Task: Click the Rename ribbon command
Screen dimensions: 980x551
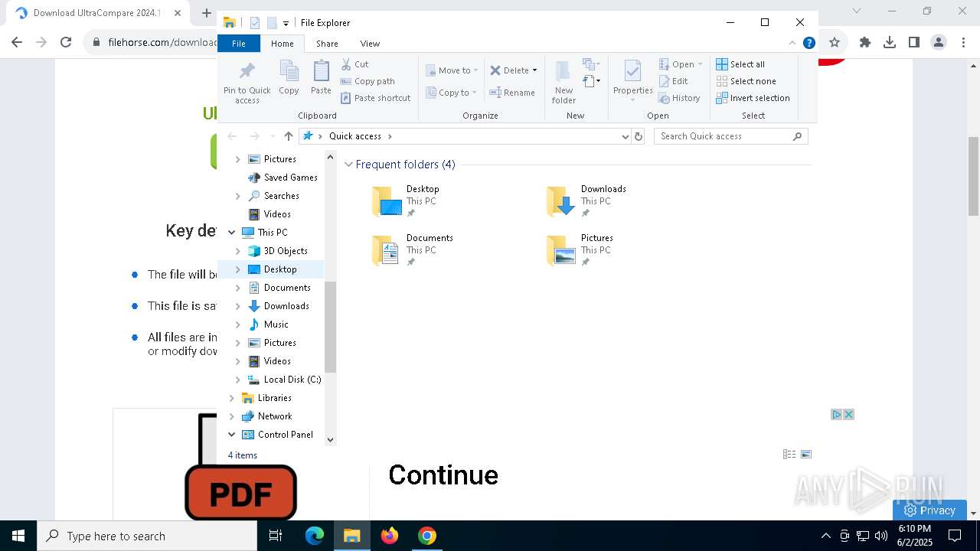Action: [x=512, y=93]
